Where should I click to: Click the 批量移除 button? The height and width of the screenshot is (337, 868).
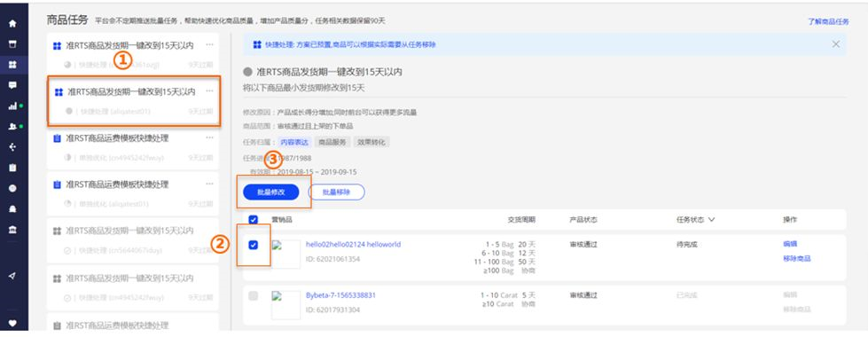[x=336, y=192]
